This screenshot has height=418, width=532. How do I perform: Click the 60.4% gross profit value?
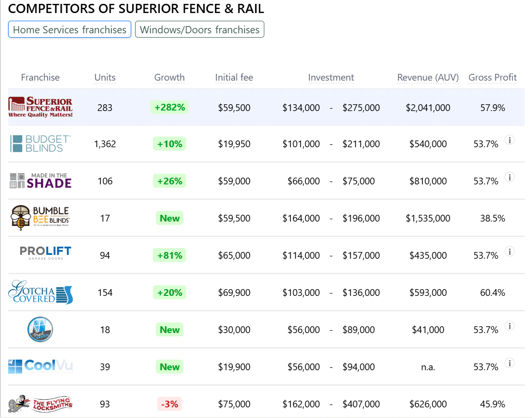coord(492,293)
